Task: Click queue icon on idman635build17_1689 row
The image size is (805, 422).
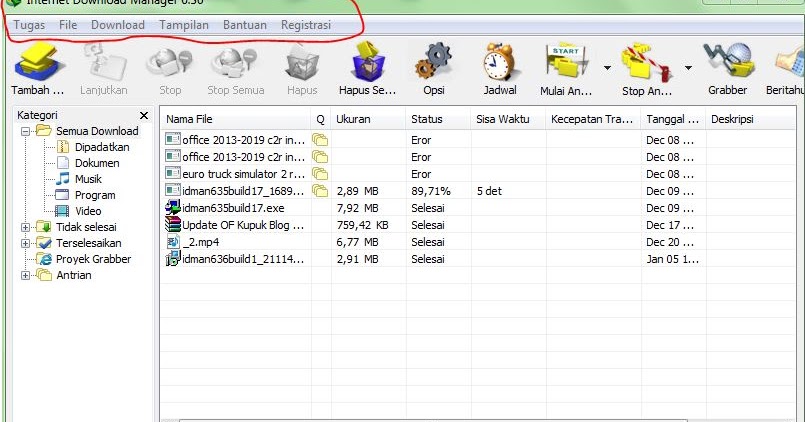Action: click(x=320, y=191)
